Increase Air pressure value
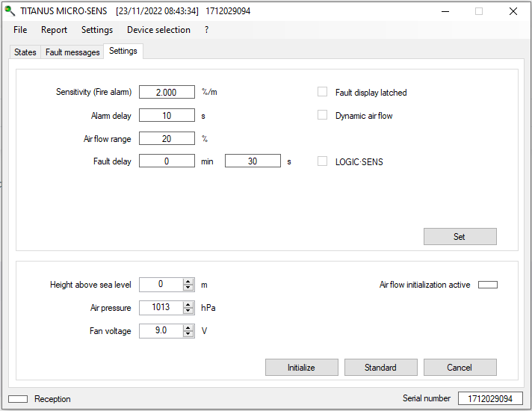The height and width of the screenshot is (411, 532). pos(188,304)
